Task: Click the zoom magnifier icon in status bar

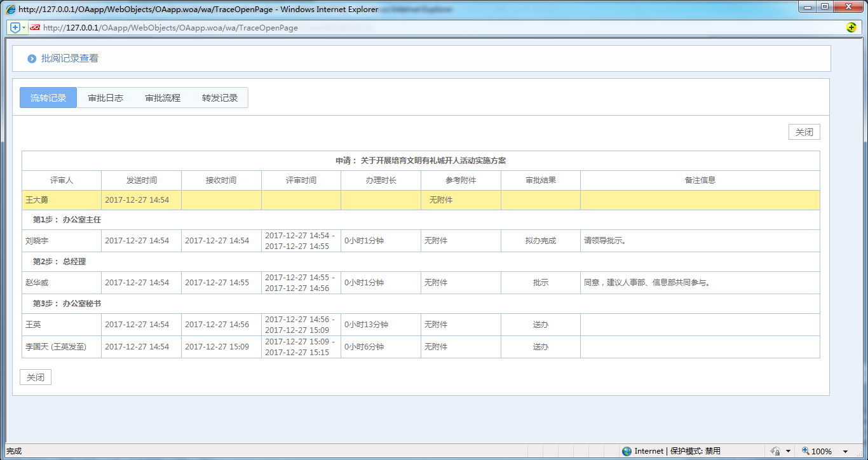Action: [806, 451]
